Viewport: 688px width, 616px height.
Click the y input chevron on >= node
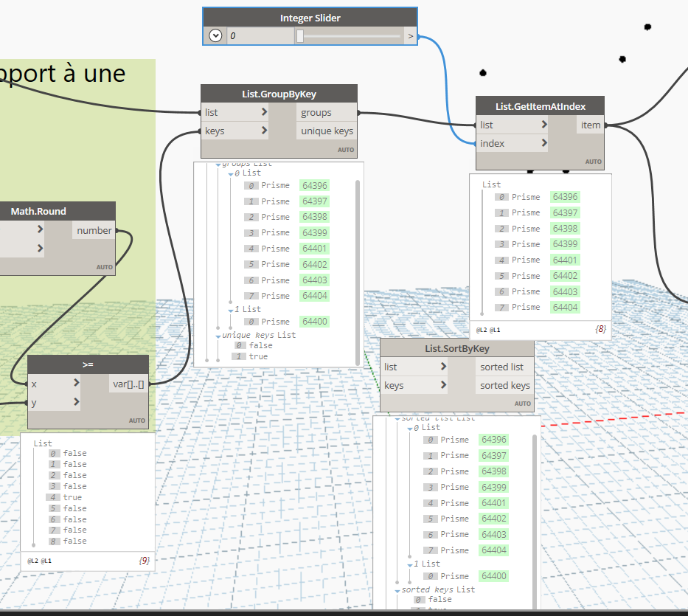pos(76,402)
